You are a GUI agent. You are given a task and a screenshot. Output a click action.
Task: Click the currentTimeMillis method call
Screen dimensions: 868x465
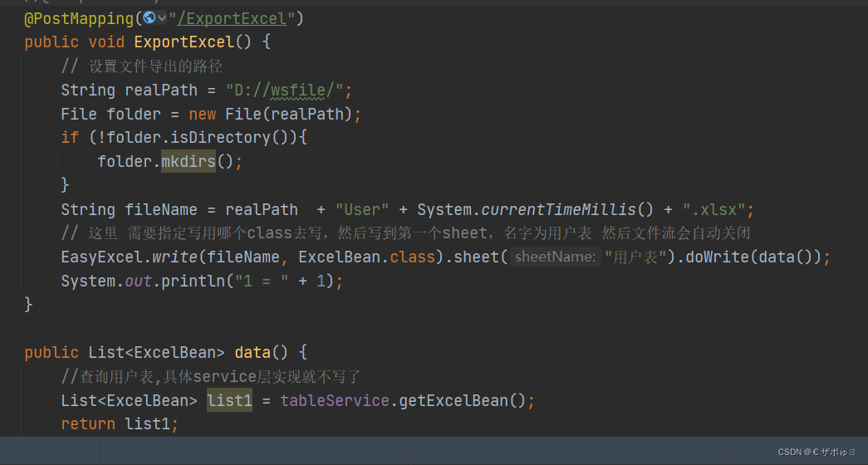pos(559,209)
